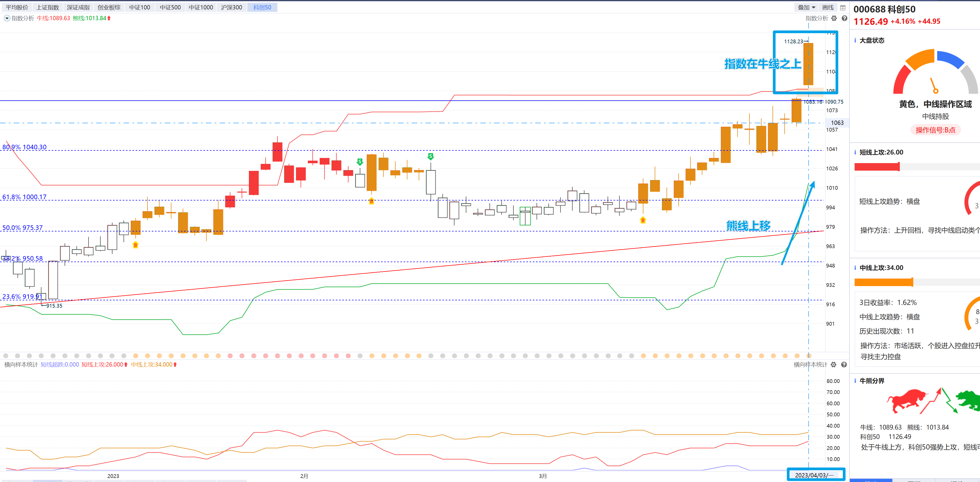Select the 中证1000 index tab

click(x=201, y=7)
